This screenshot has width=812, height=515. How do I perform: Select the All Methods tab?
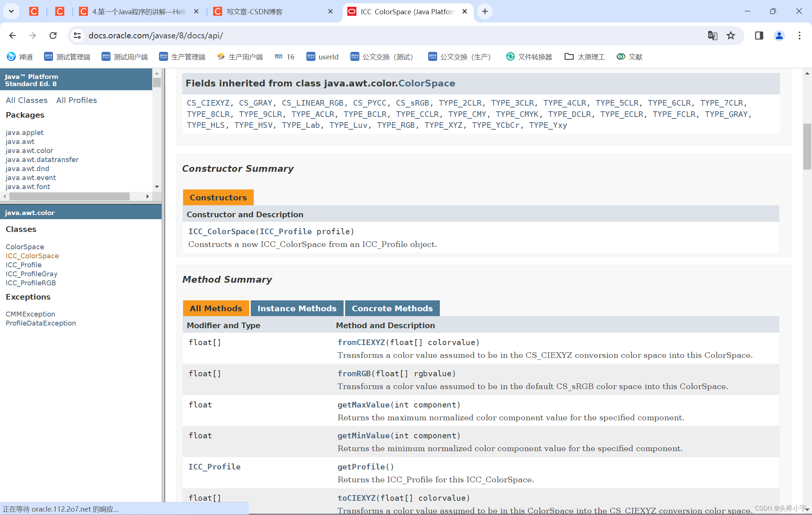point(216,308)
